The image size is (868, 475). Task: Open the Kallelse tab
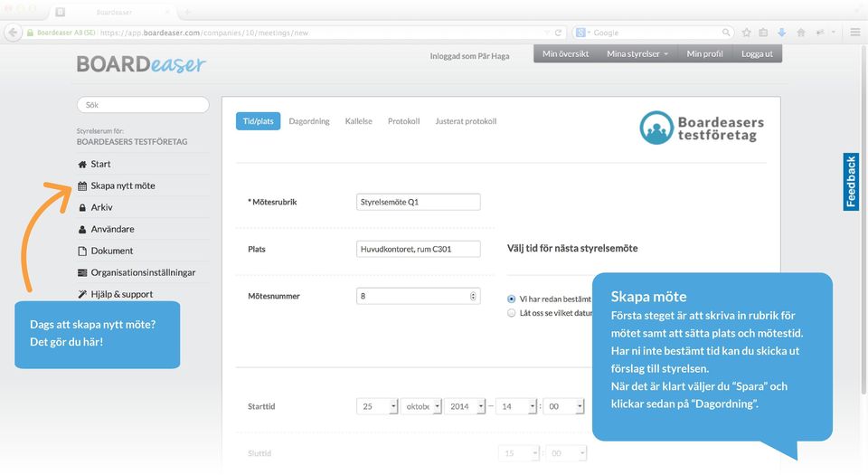(x=359, y=121)
